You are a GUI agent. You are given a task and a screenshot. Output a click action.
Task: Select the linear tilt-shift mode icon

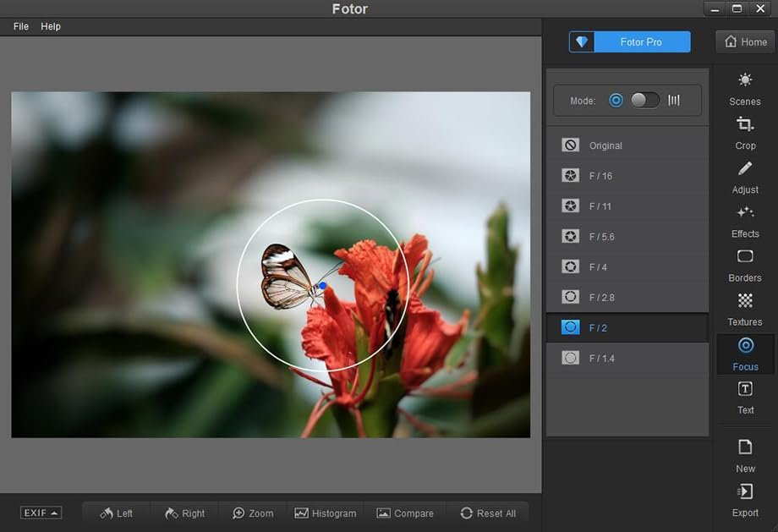674,101
